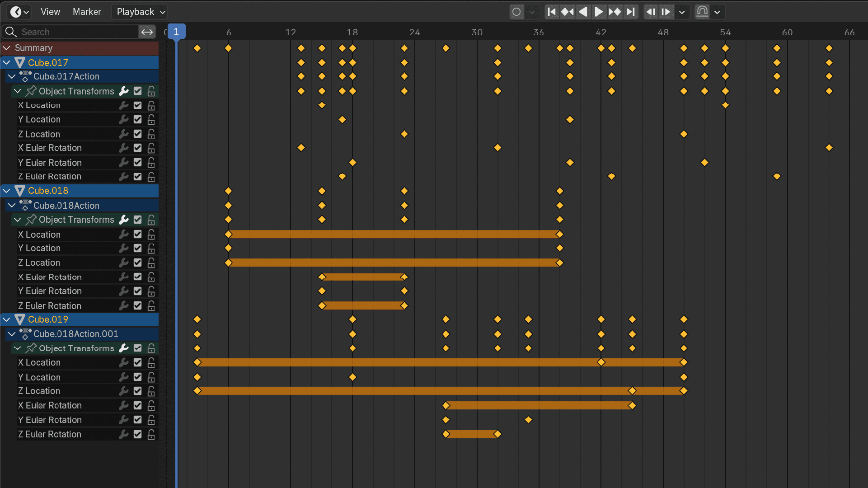Click the play animation forward button

[598, 12]
